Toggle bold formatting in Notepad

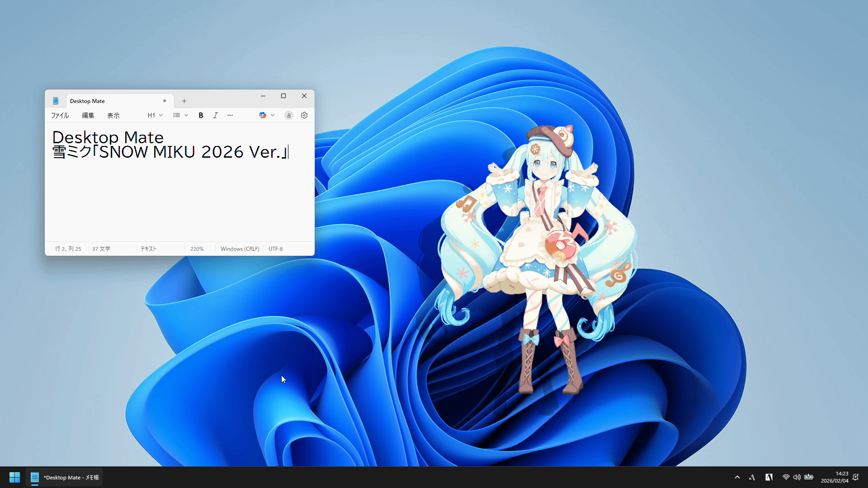[201, 115]
